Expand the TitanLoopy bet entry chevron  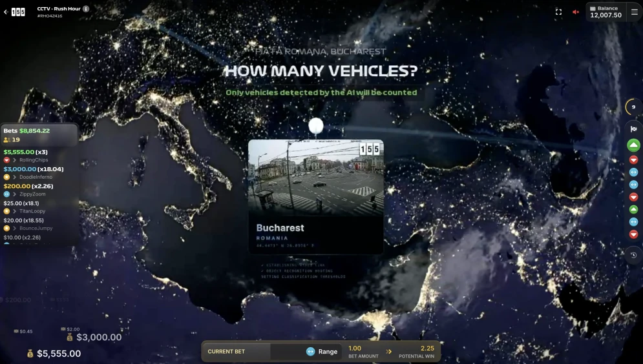tap(15, 211)
